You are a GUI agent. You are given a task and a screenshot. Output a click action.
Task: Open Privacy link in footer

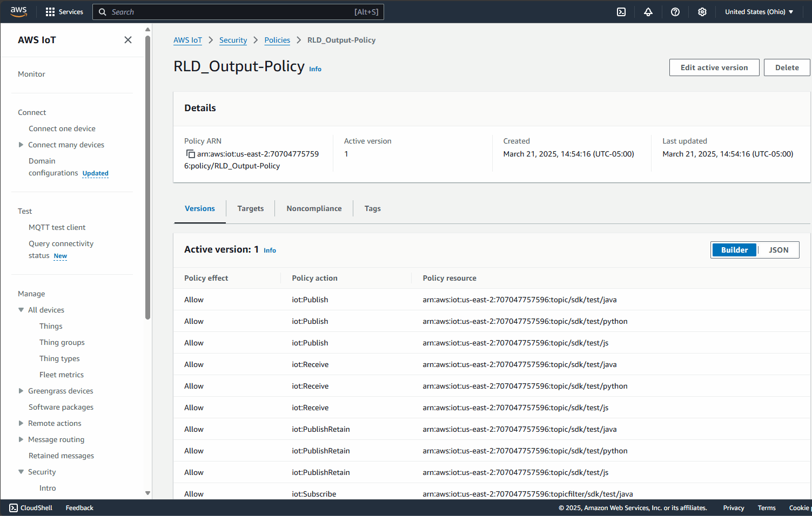pos(734,508)
